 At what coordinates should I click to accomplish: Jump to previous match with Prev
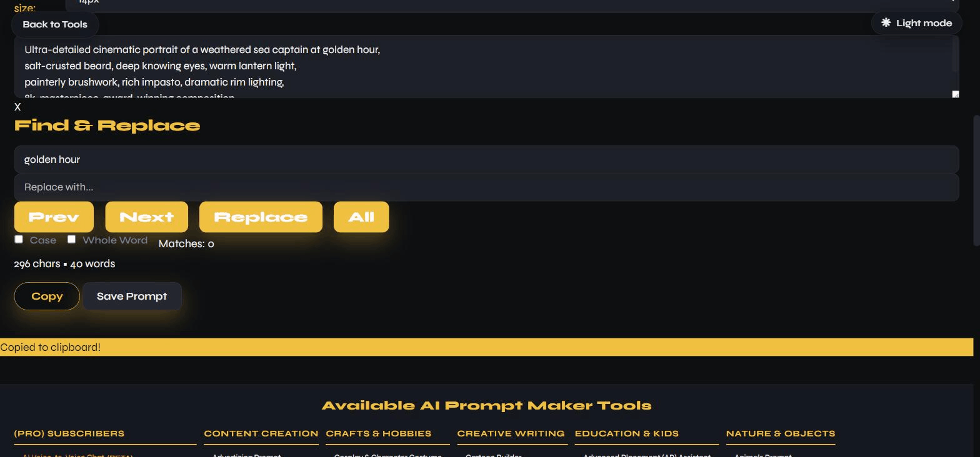pyautogui.click(x=54, y=217)
